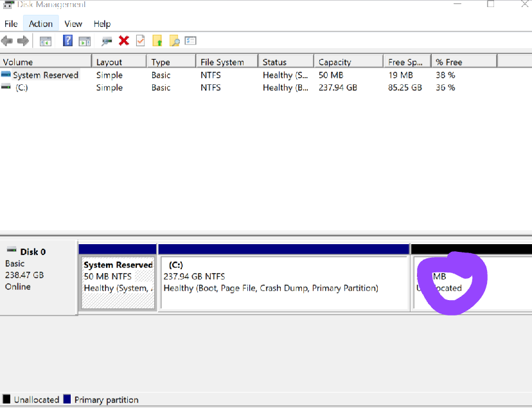Sort by the % Free column header

click(x=464, y=62)
